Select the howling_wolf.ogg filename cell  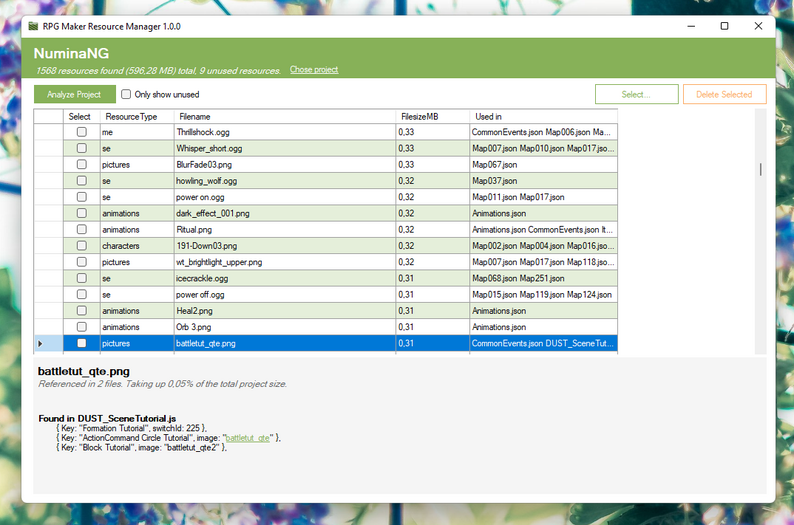(285, 180)
